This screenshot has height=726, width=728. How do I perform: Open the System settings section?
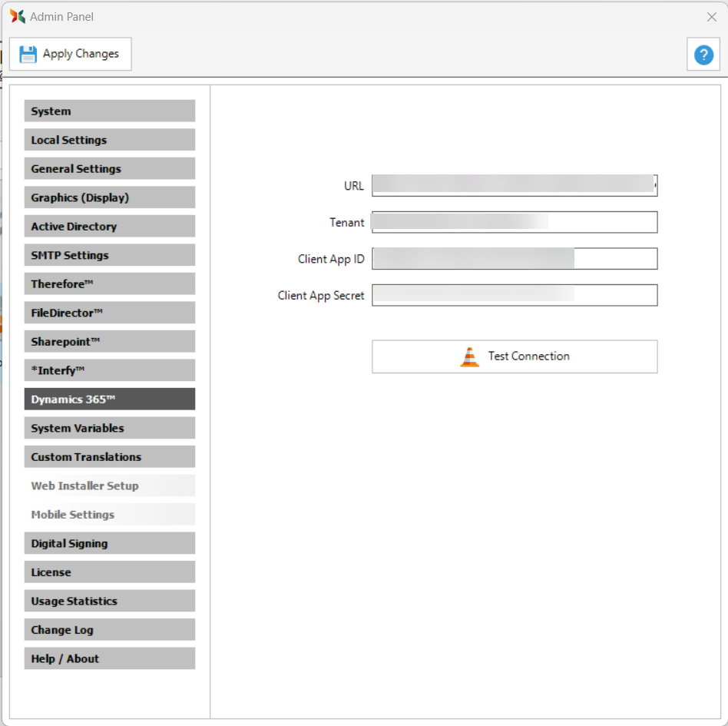[x=109, y=111]
